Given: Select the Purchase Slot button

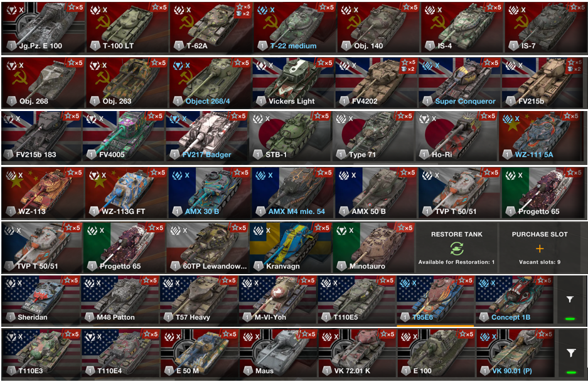Looking at the screenshot, I should (540, 247).
